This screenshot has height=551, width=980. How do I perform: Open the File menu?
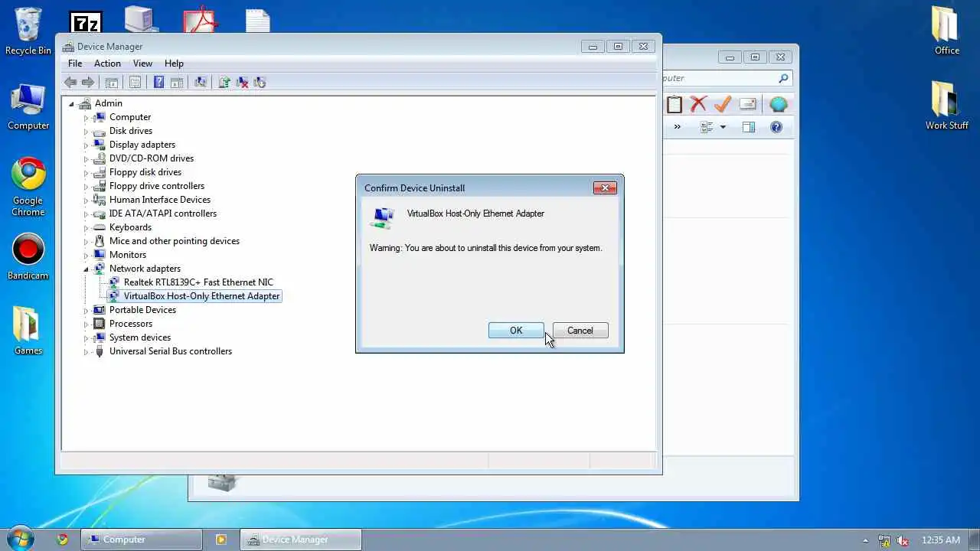pos(75,64)
